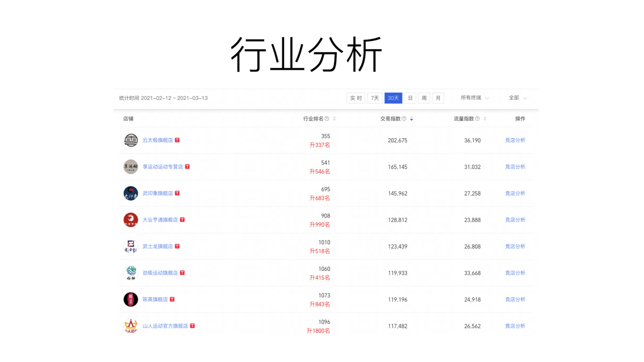Open 享运动运动专营店 shop link
Viewport: 644px width, 362px height.
(163, 167)
